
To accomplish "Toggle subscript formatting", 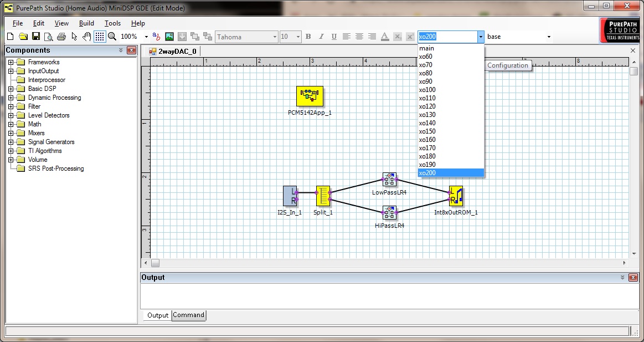I will click(x=397, y=37).
